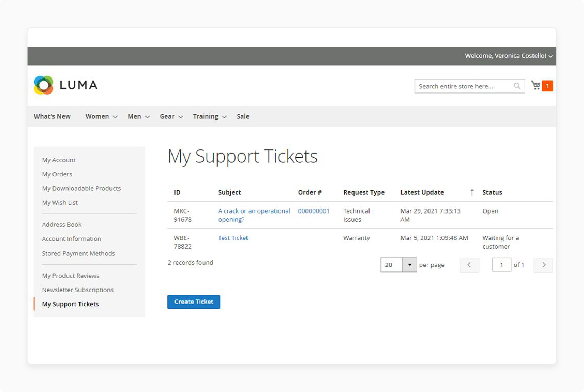584x392 pixels.
Task: Expand the Gear menu chevron
Action: click(181, 117)
